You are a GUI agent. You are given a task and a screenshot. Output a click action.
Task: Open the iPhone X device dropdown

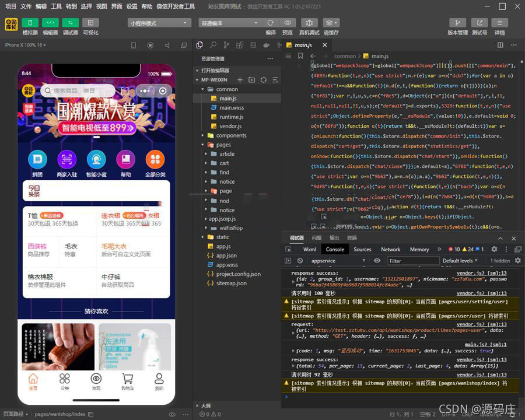tap(25, 45)
